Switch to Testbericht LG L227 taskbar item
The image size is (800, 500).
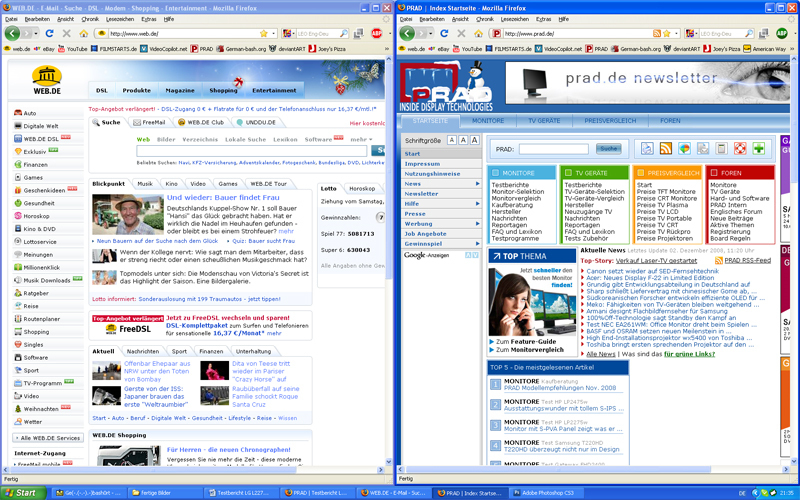coord(242,493)
